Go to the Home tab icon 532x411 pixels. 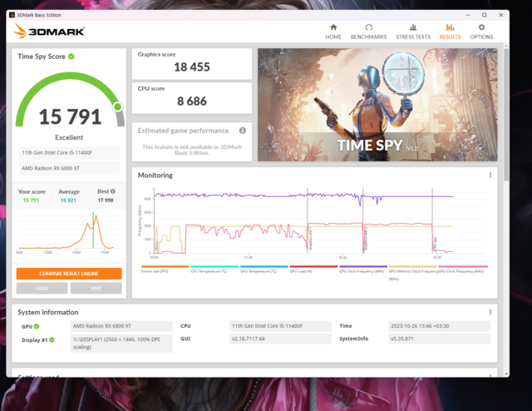[x=333, y=32]
